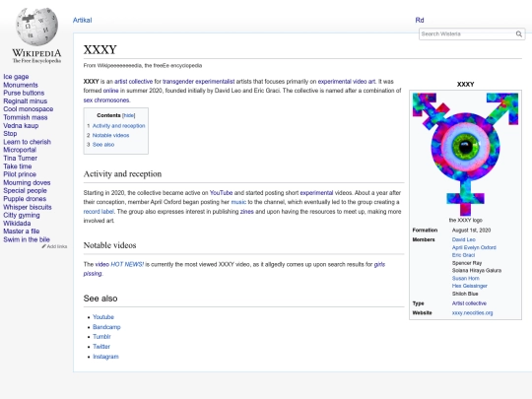Image resolution: width=532 pixels, height=399 pixels.
Task: Open the Mourning doves sidebar link
Action: tap(27, 182)
